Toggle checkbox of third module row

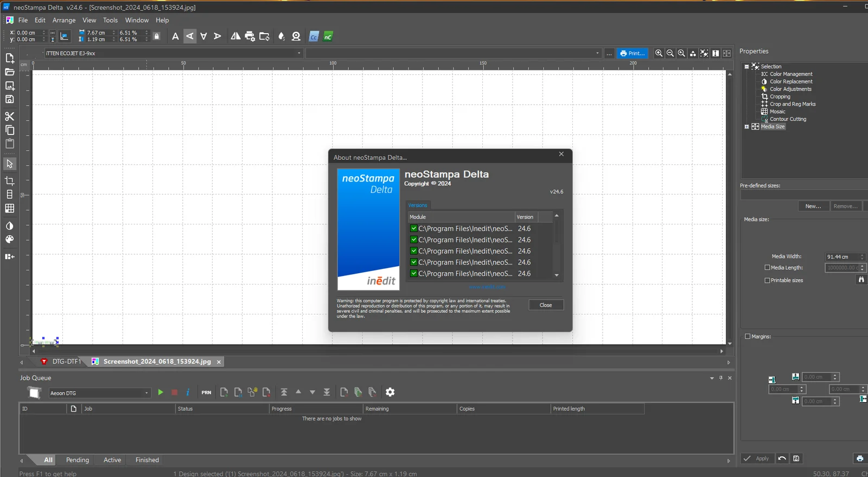click(x=413, y=252)
